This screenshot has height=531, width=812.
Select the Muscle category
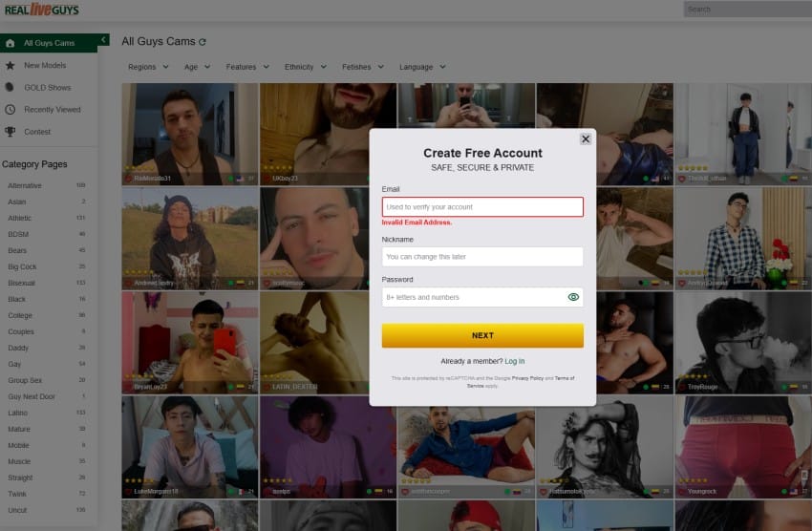pos(19,461)
